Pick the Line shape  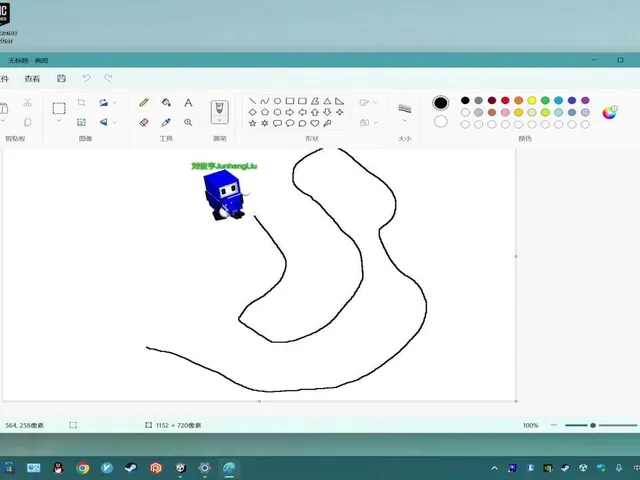pyautogui.click(x=252, y=101)
